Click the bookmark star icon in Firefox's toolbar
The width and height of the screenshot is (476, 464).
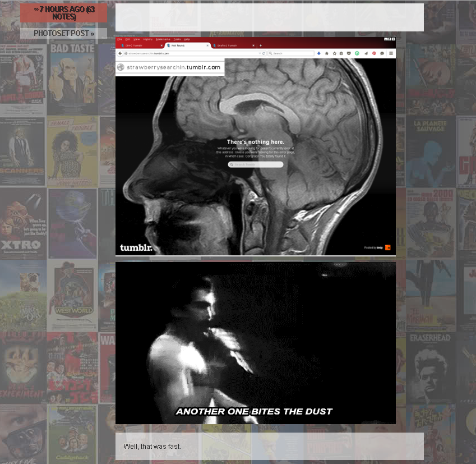335,53
